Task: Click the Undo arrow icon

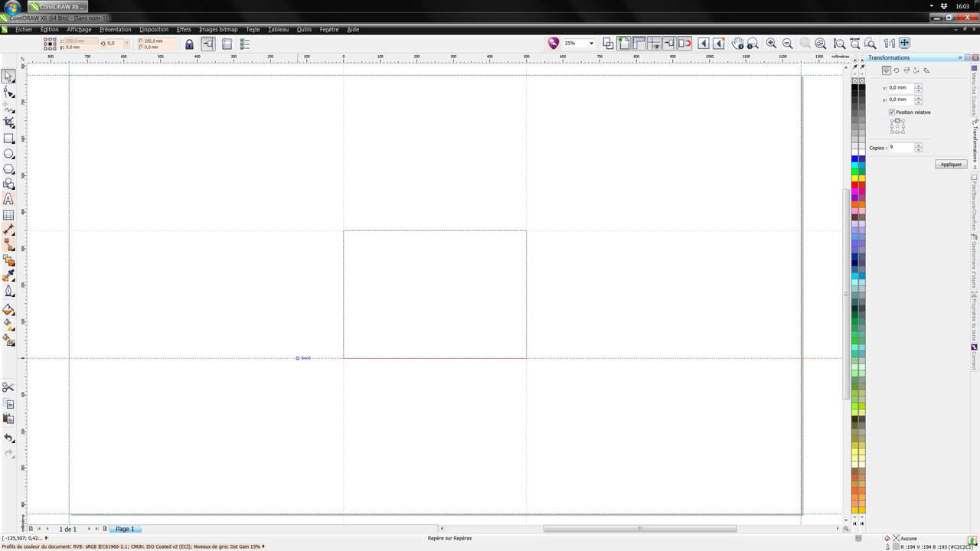Action: coord(8,438)
